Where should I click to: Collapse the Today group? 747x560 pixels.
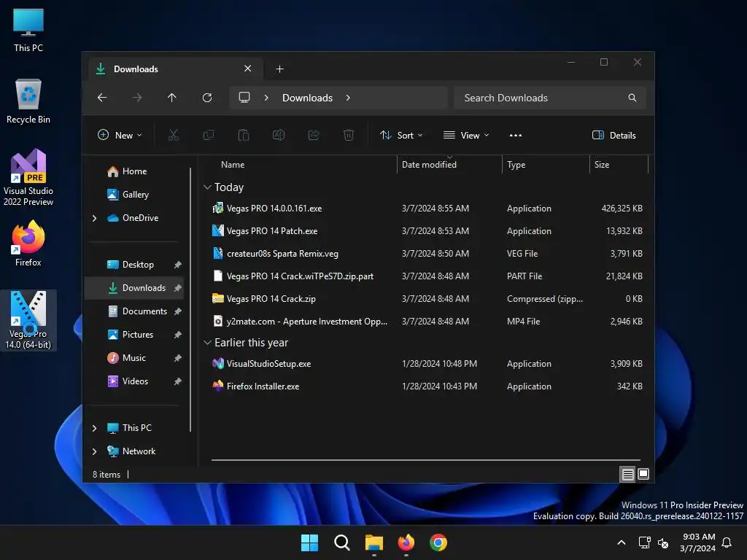coord(207,187)
